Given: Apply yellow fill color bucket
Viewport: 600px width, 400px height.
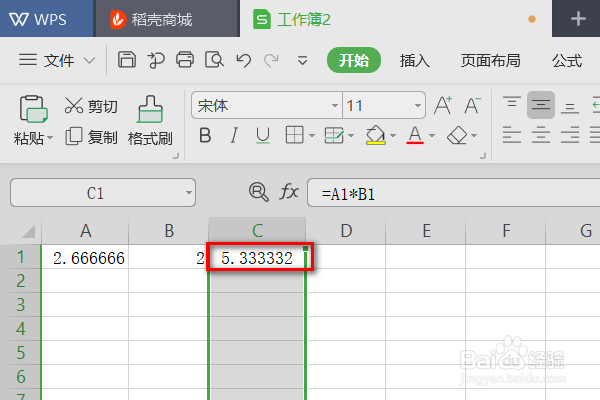Looking at the screenshot, I should click(375, 135).
